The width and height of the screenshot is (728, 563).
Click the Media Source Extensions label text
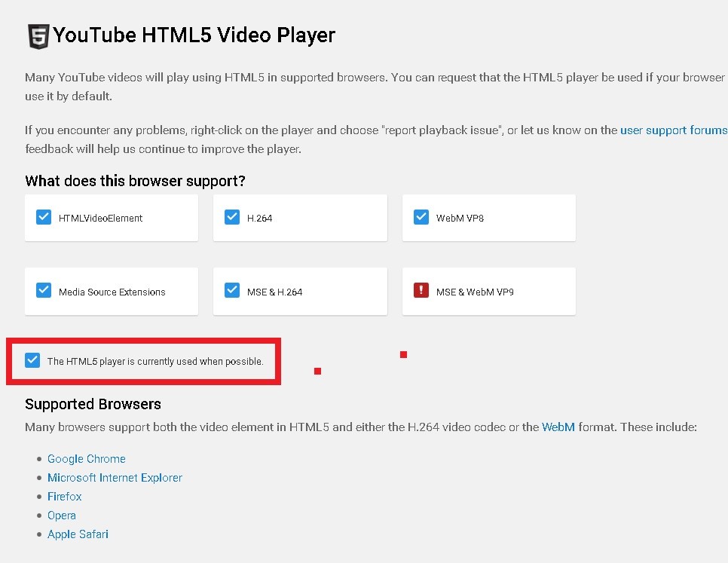[112, 292]
